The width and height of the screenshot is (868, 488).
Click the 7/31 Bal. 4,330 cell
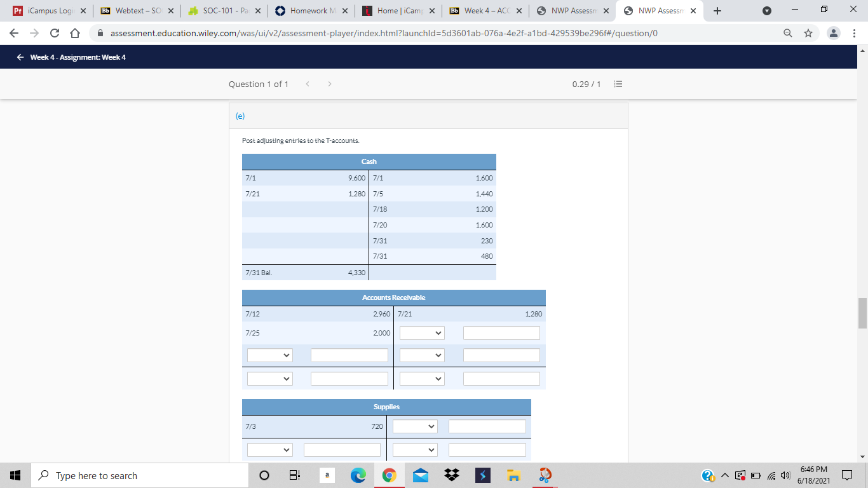(x=305, y=273)
